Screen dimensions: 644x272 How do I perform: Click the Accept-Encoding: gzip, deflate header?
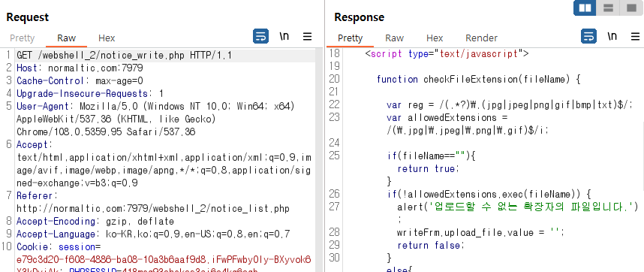pos(95,222)
